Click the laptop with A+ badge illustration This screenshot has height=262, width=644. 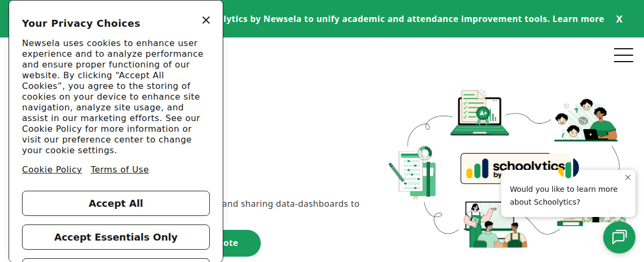pyautogui.click(x=479, y=114)
